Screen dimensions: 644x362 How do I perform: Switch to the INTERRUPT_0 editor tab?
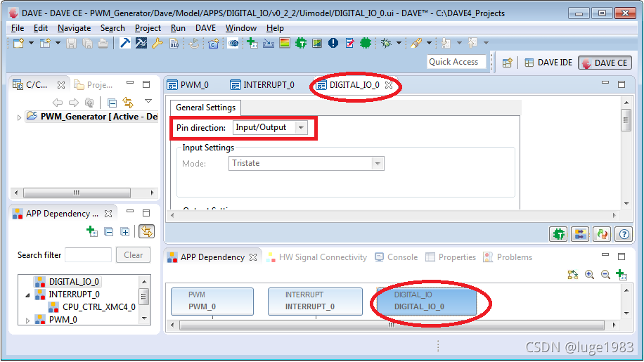(x=262, y=85)
